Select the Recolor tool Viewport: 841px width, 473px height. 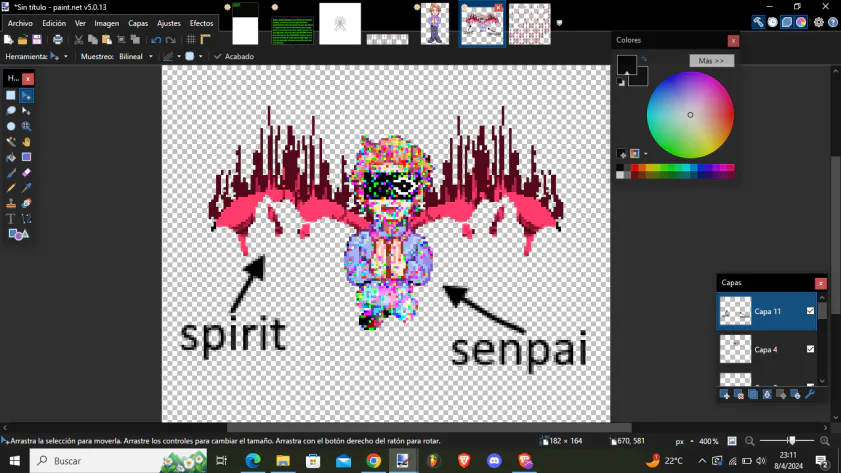26,203
